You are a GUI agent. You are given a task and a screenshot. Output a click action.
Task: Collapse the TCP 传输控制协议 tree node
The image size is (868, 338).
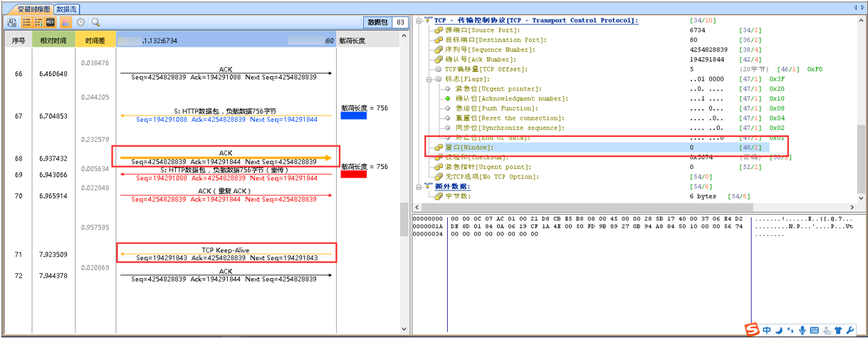[419, 21]
